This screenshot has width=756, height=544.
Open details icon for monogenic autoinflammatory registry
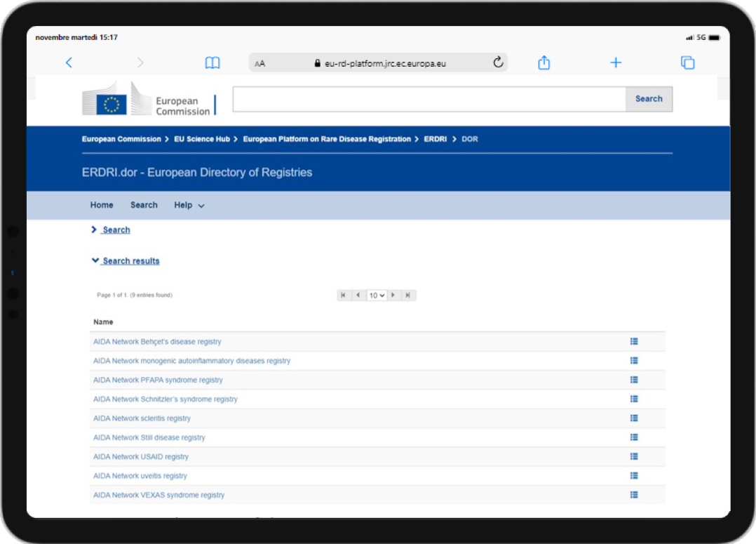634,361
